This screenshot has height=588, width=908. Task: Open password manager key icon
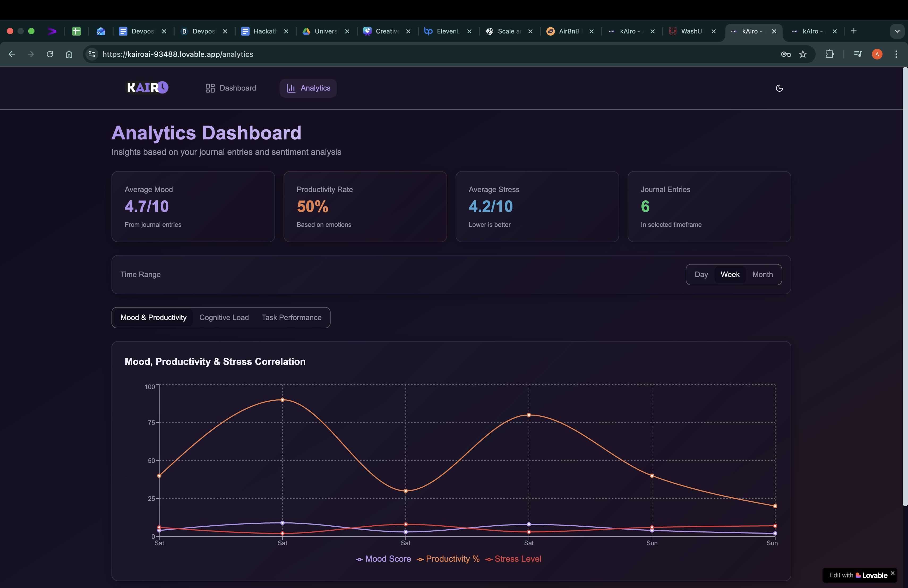click(785, 54)
